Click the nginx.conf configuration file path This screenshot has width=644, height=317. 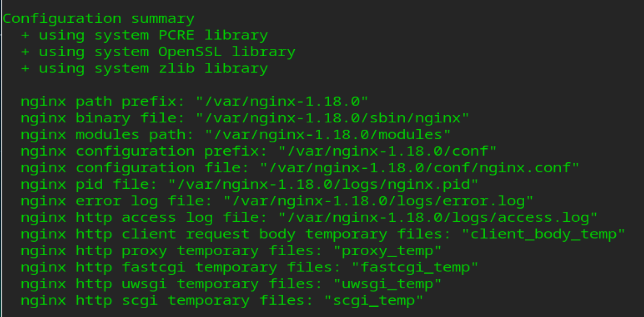(419, 168)
